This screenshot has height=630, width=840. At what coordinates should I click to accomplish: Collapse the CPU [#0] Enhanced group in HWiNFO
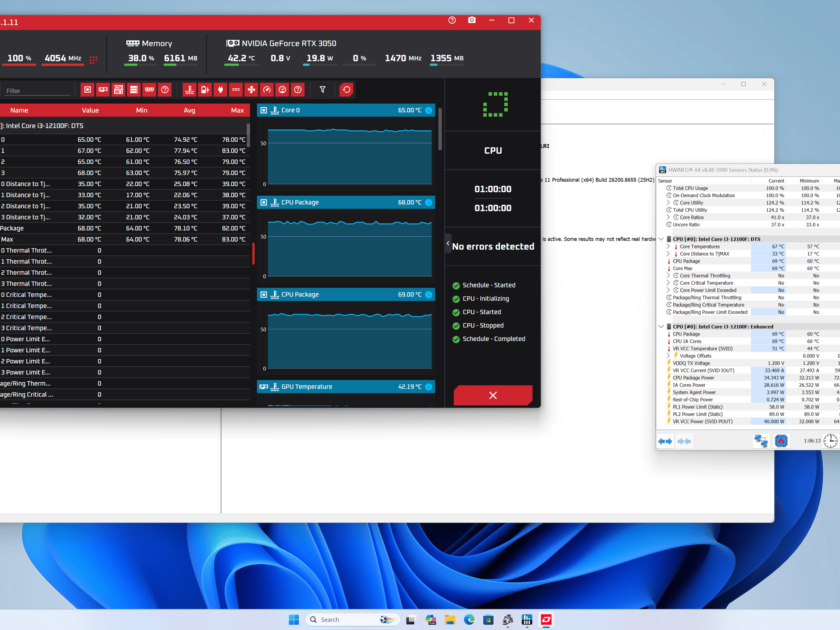[661, 327]
